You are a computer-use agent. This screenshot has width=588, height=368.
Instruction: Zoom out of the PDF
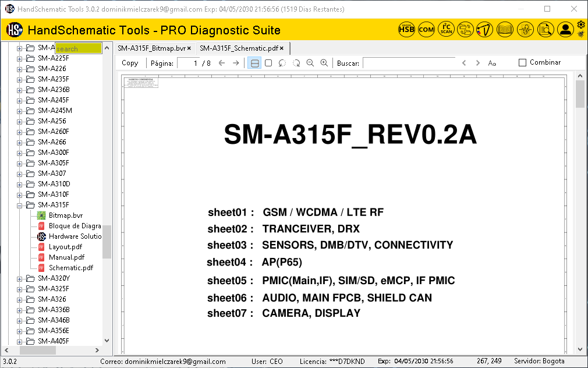pos(310,63)
